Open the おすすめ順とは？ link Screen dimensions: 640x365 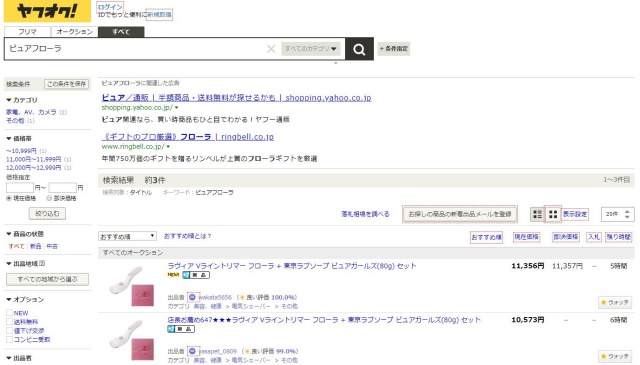[x=187, y=236]
